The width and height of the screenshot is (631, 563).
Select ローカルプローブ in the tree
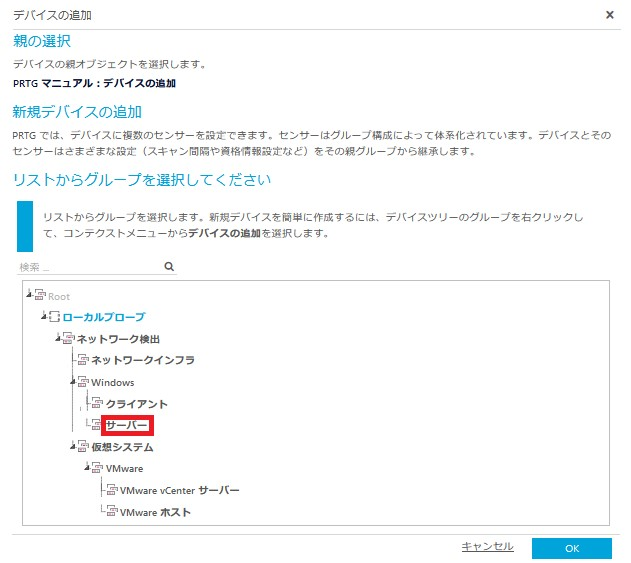[104, 317]
